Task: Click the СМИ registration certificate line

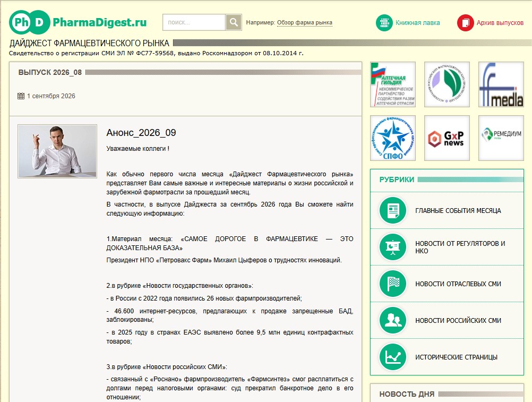Action: pyautogui.click(x=156, y=53)
